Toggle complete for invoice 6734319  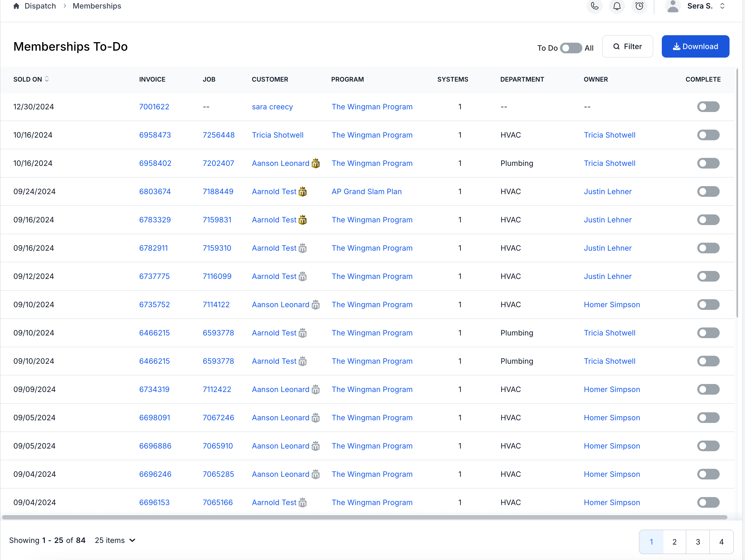708,390
